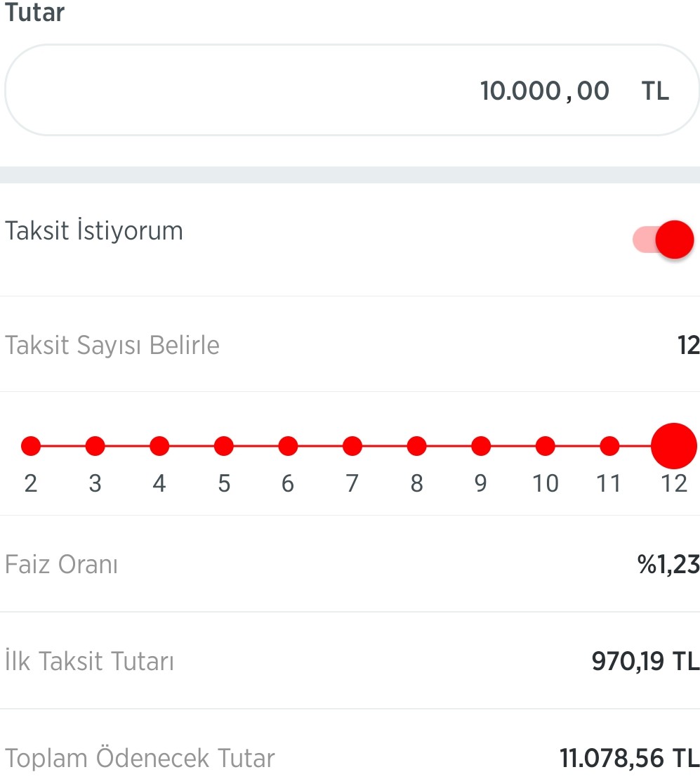Select 2 installments on the slider
Screen dimensions: 700x779
coord(31,446)
